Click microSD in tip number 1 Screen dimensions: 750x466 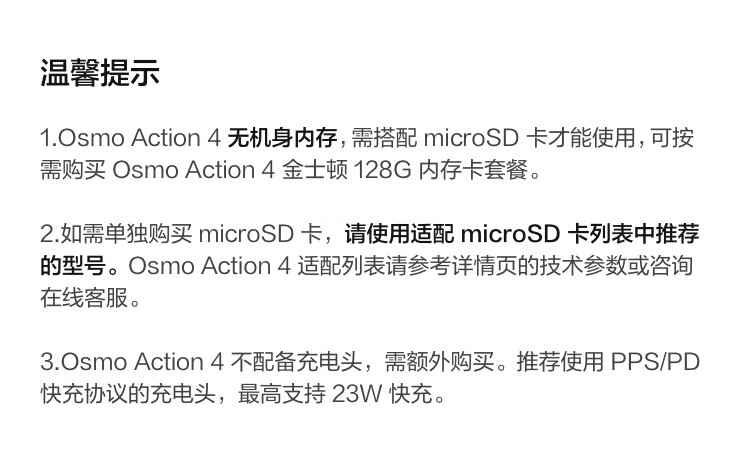471,138
